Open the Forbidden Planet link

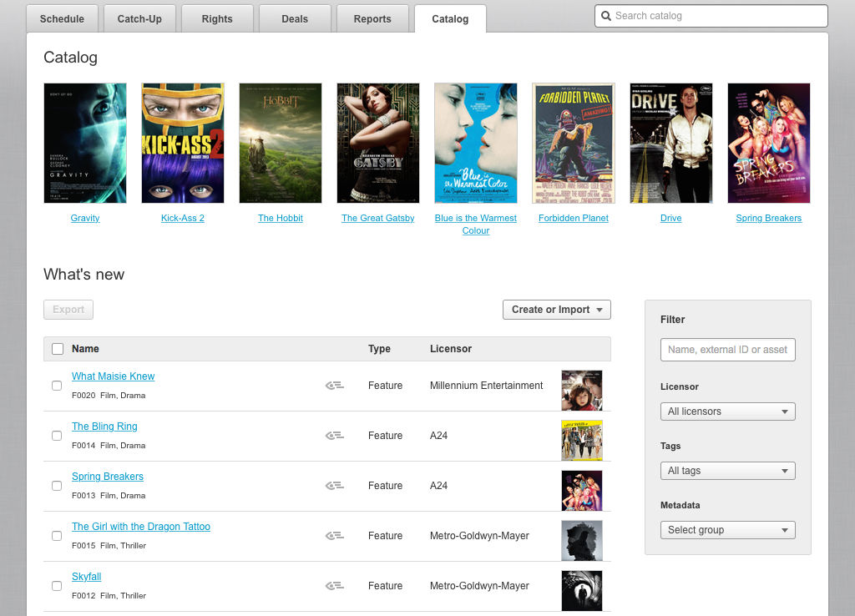tap(574, 218)
